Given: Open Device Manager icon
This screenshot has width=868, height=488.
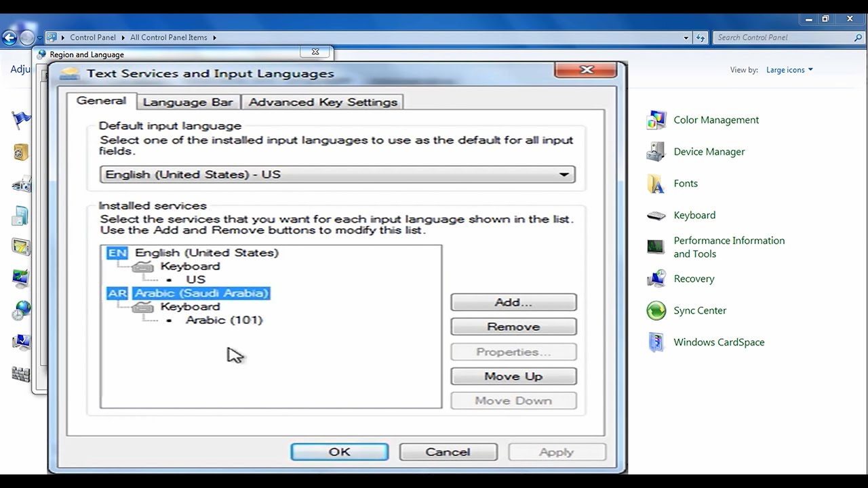Looking at the screenshot, I should pos(656,152).
